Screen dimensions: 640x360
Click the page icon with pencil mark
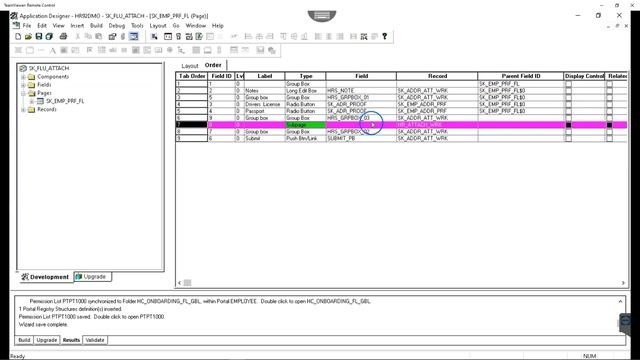point(199,37)
